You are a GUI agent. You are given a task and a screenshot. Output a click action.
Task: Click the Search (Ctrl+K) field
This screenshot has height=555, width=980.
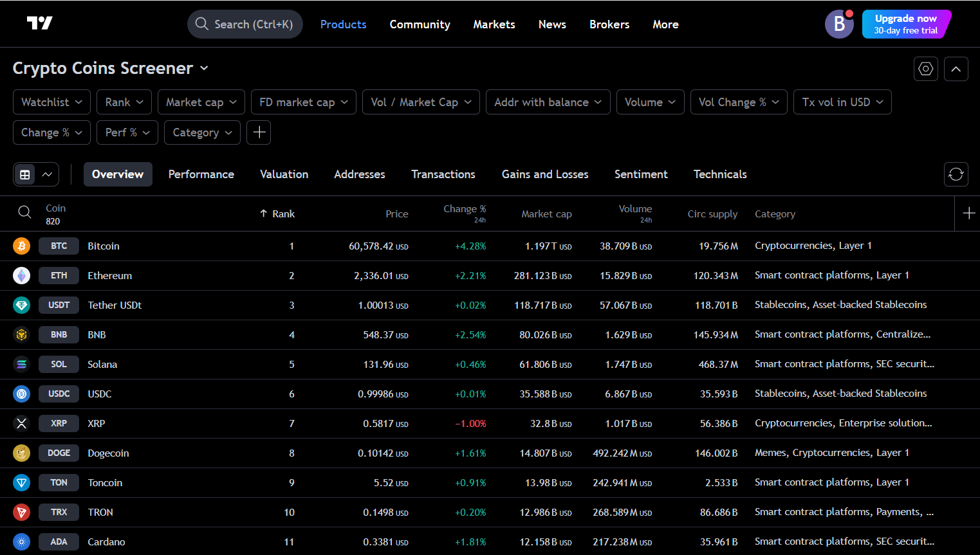[x=245, y=24]
